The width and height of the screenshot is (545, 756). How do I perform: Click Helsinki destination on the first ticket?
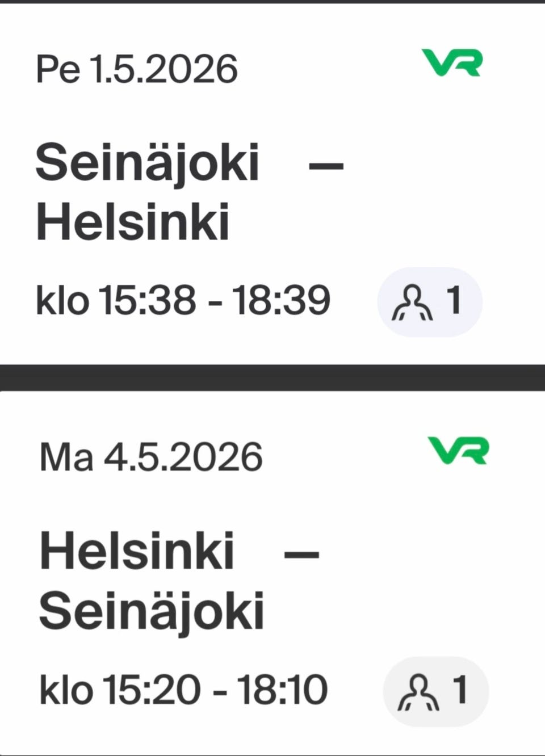tap(133, 221)
